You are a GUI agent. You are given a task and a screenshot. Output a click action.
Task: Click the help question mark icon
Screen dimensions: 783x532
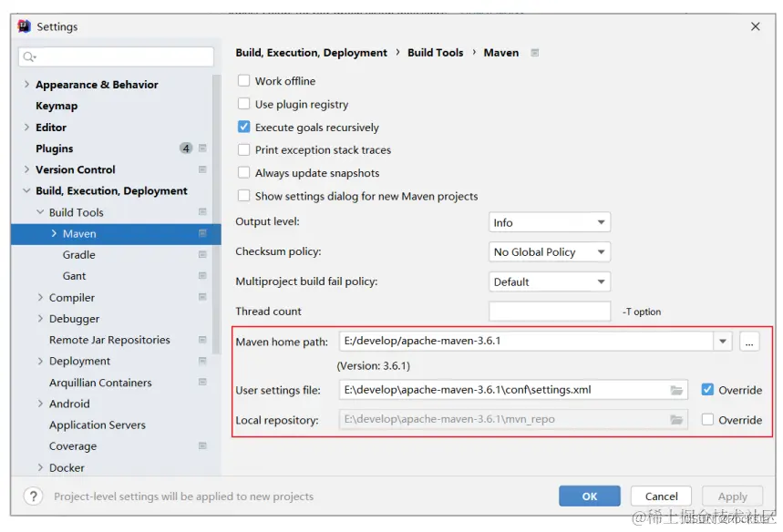(x=33, y=496)
